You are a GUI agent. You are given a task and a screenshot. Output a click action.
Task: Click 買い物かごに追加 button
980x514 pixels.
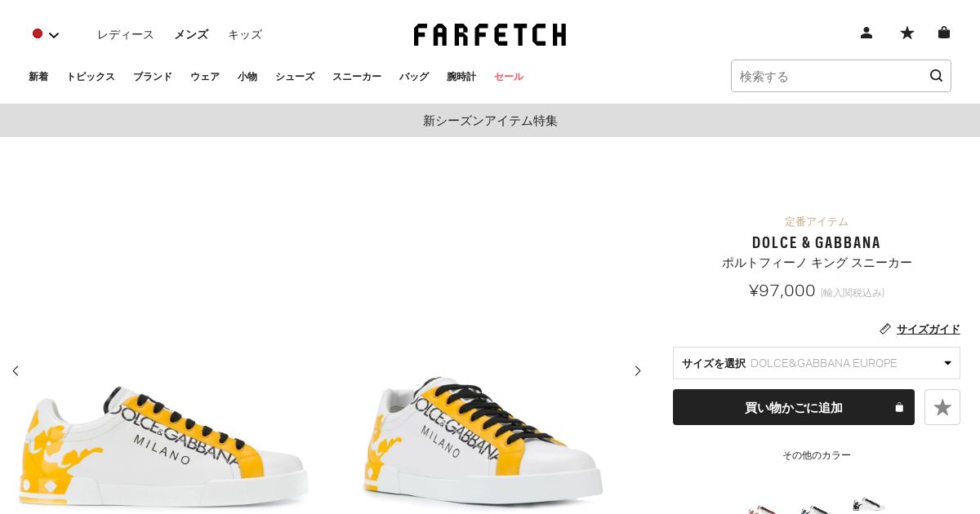click(x=794, y=407)
